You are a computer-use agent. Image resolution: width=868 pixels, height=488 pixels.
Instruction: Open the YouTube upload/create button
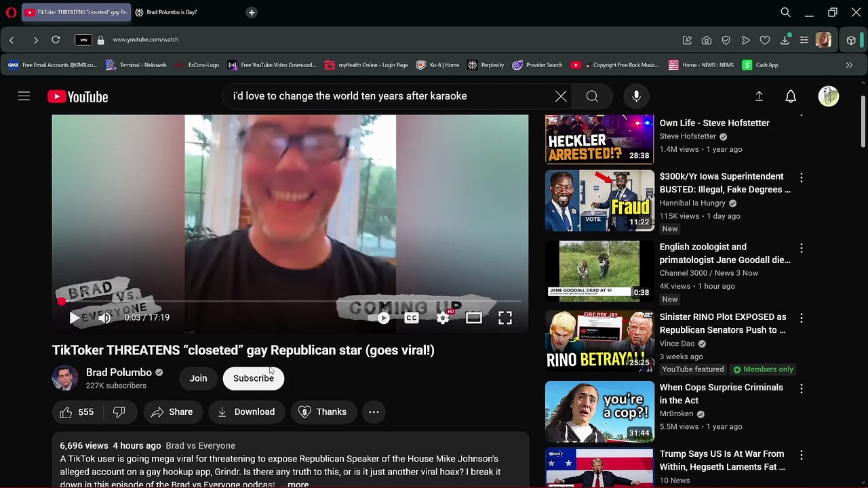[x=759, y=96]
